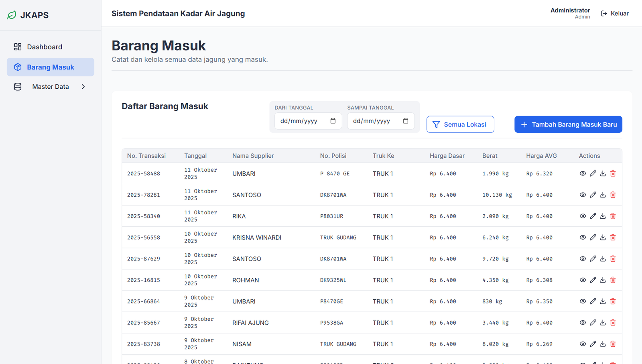This screenshot has height=364, width=642.
Task: Delete the ROHMAN transaction row
Action: [613, 280]
